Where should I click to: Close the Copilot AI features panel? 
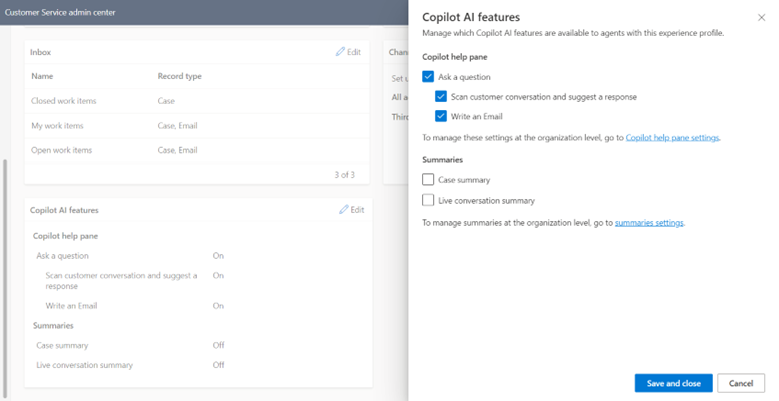click(x=762, y=18)
